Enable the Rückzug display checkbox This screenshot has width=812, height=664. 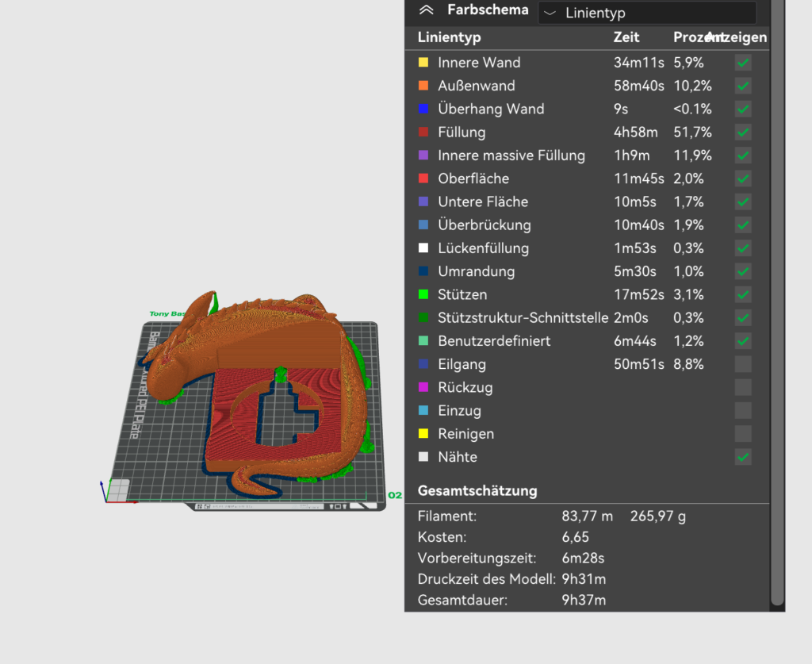(743, 387)
